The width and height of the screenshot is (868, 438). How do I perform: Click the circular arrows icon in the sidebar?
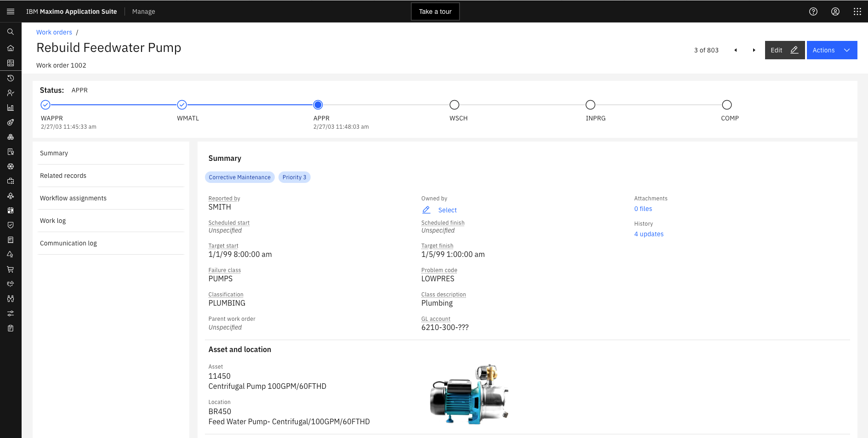coord(11,284)
